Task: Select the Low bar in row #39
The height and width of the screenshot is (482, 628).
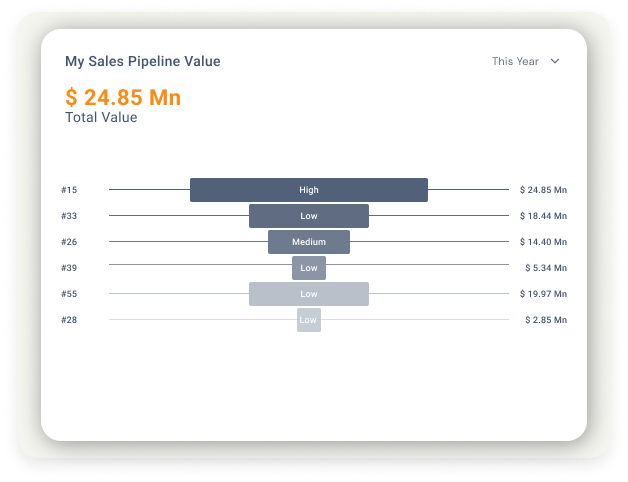Action: [308, 268]
